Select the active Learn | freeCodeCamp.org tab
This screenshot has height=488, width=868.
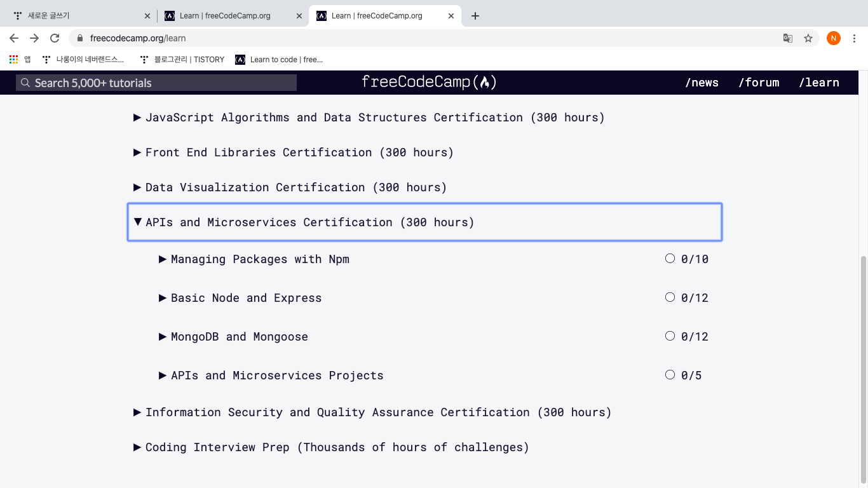click(x=384, y=16)
